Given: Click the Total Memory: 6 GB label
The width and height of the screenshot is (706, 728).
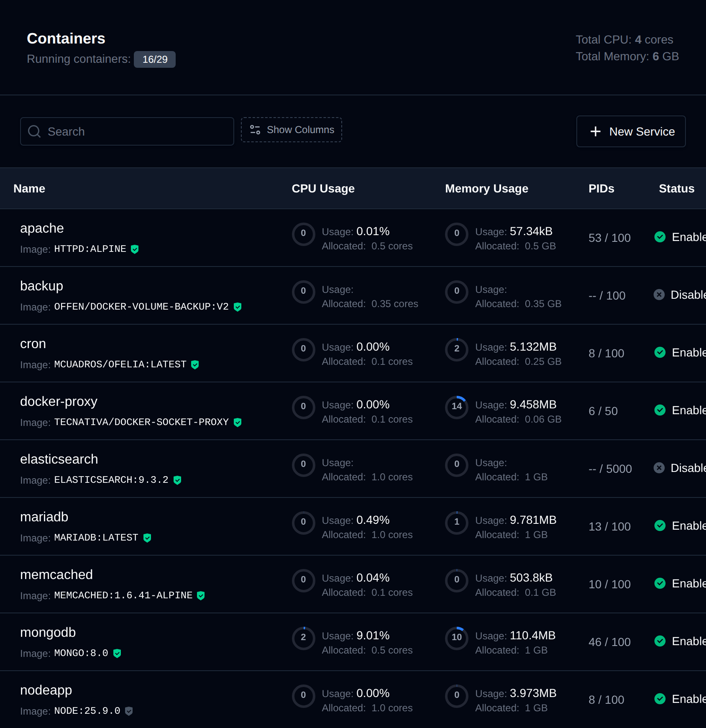Looking at the screenshot, I should click(627, 56).
